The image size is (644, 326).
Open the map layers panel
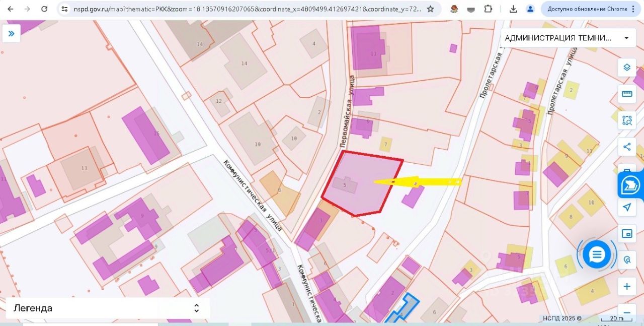[627, 67]
